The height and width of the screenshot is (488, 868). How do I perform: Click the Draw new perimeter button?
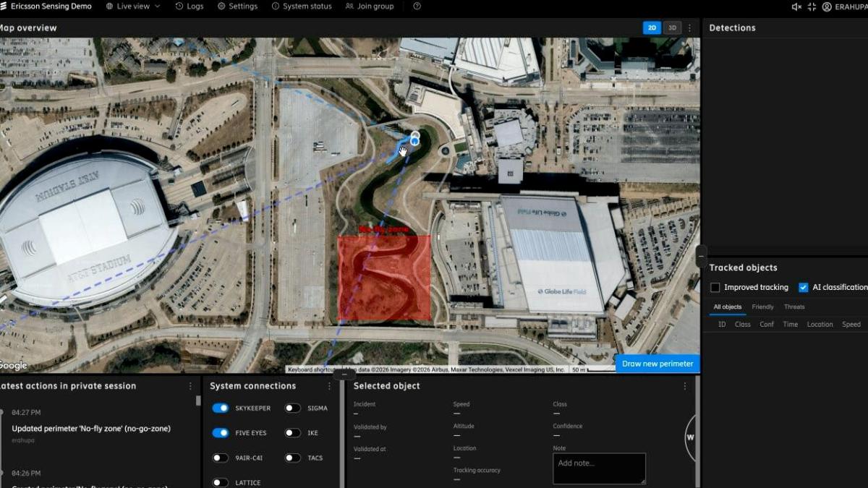[x=658, y=364]
